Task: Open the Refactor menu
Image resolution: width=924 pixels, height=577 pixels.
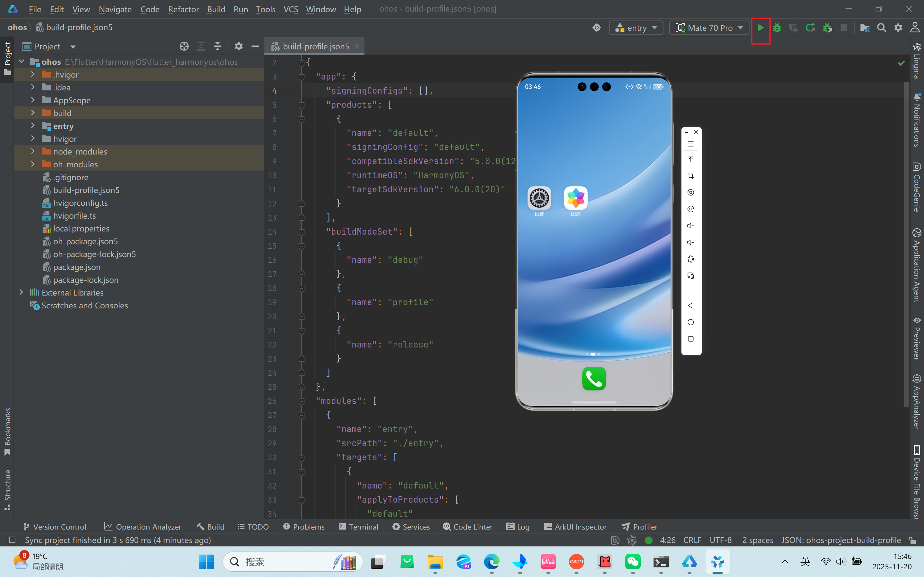Action: (183, 9)
